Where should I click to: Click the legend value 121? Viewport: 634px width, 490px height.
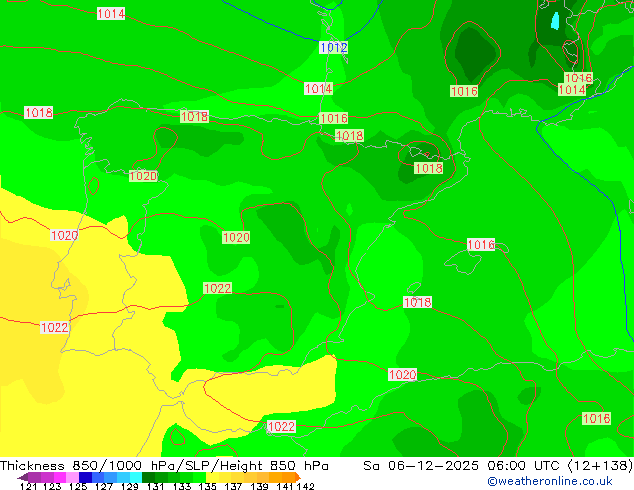(x=28, y=486)
